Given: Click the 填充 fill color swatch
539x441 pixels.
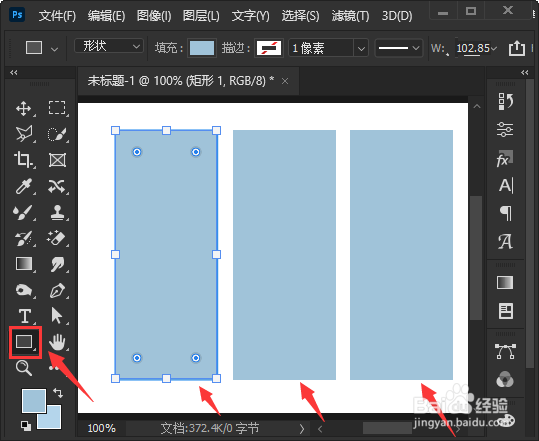Looking at the screenshot, I should pos(202,48).
